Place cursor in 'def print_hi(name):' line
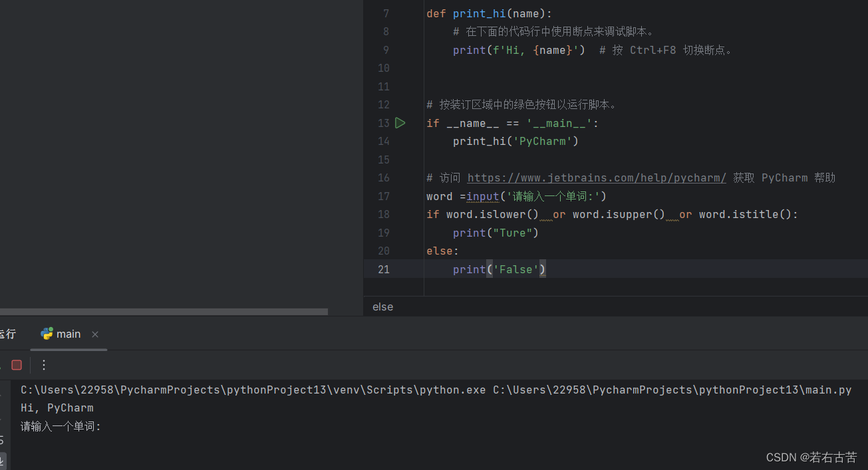868x470 pixels. click(490, 13)
